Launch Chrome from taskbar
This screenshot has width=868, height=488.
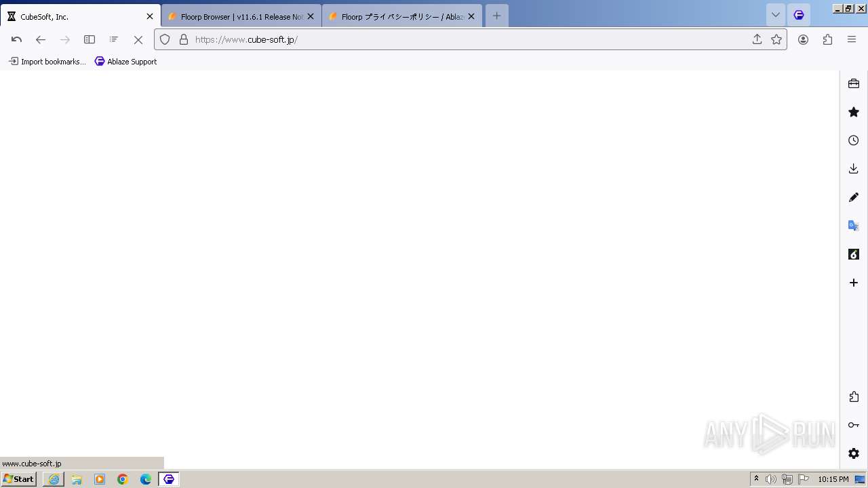(123, 479)
